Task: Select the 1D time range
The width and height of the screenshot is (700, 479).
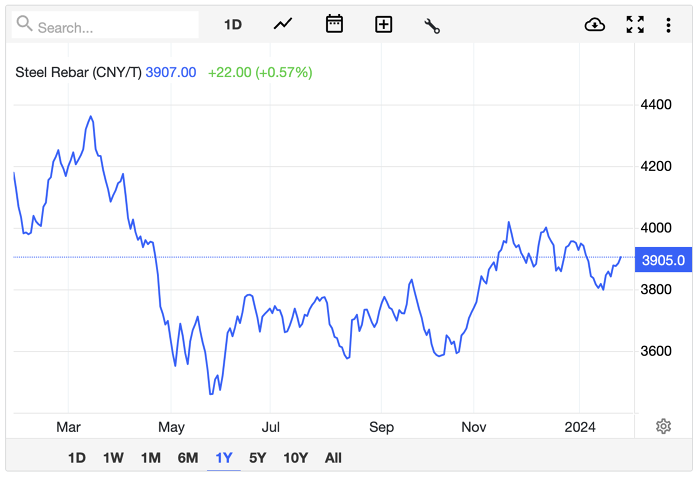Action: tap(77, 458)
